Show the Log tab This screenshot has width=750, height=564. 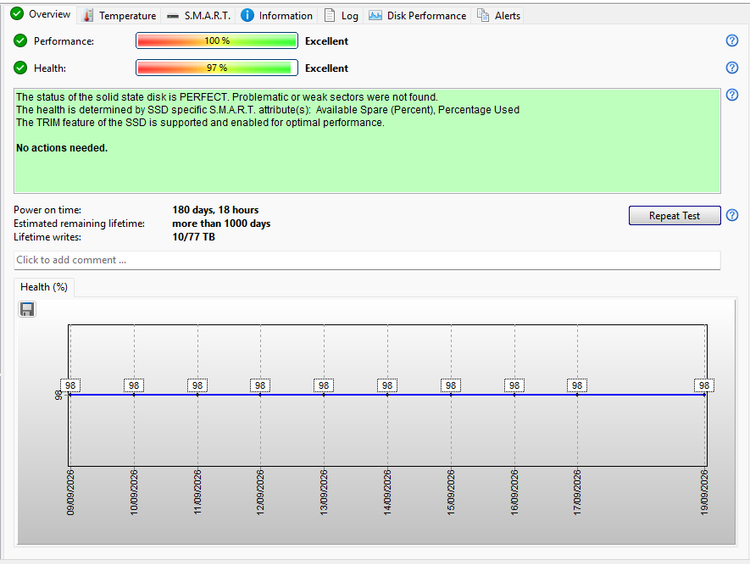341,16
